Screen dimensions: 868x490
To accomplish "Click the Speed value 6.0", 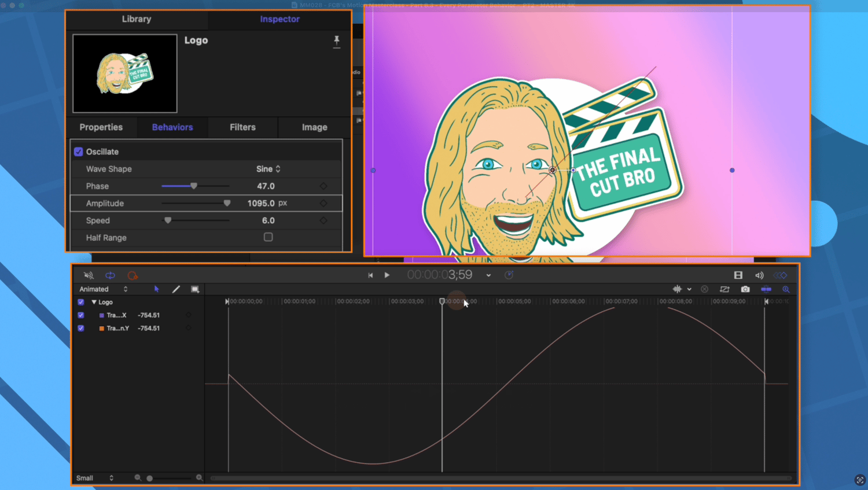I will coord(268,220).
